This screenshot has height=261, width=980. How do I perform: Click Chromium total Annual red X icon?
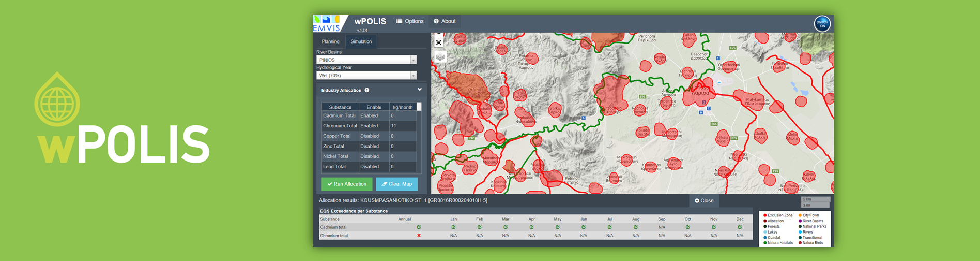419,236
